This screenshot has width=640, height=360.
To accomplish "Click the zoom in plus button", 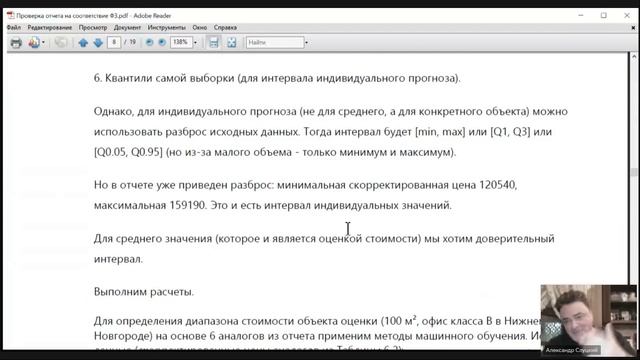I will pos(162,42).
